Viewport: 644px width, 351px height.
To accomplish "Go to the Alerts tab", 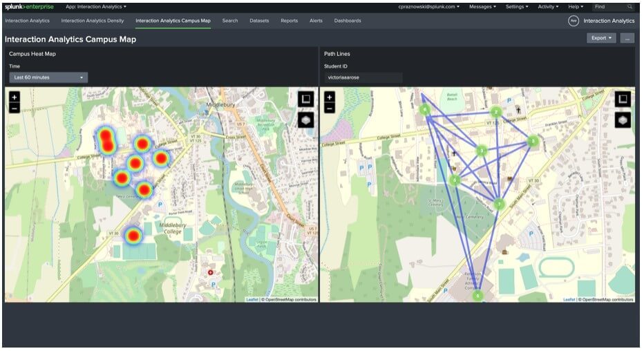I will [x=316, y=21].
